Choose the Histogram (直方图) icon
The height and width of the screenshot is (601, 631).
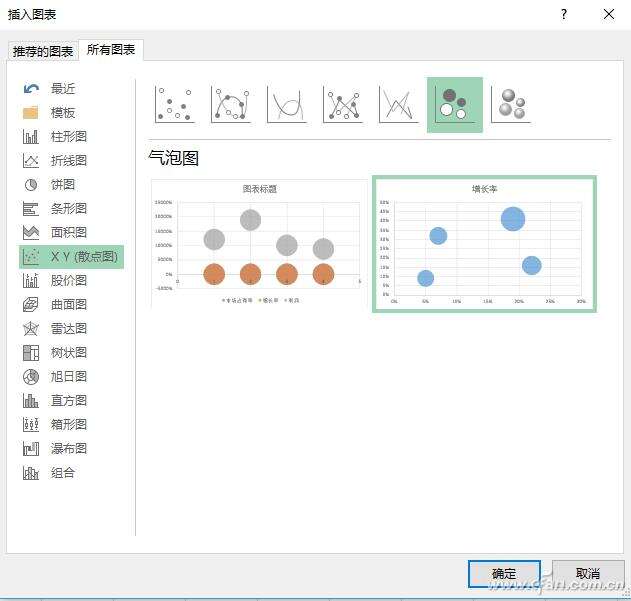click(31, 401)
